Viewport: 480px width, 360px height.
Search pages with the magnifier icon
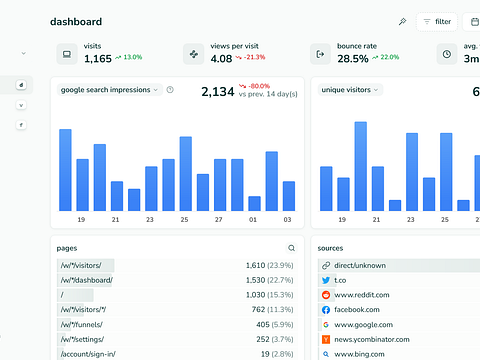tap(291, 248)
